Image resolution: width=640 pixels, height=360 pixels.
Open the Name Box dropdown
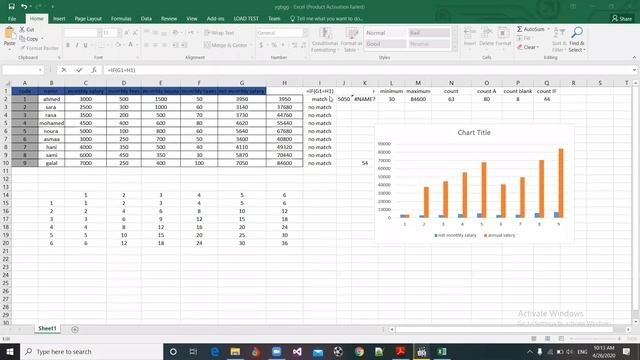tap(40, 70)
